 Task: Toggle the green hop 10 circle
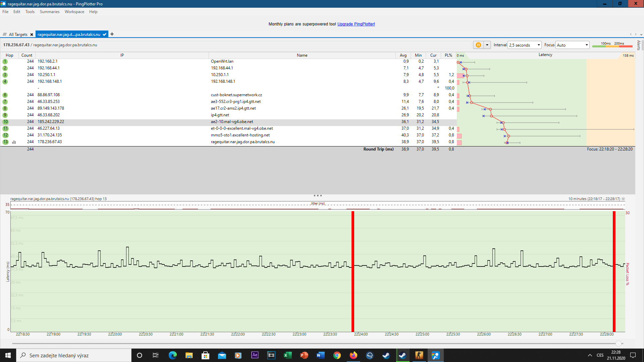[5, 122]
